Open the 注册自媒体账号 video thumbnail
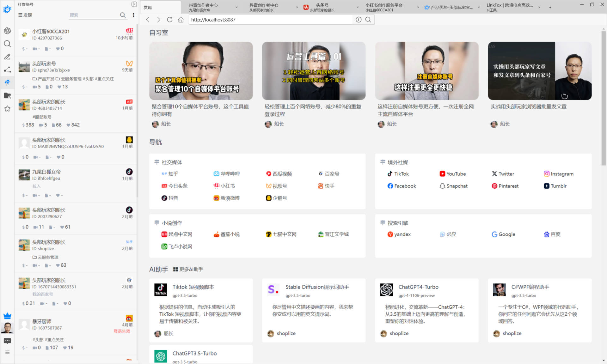Image resolution: width=607 pixels, height=364 pixels. (x=427, y=71)
